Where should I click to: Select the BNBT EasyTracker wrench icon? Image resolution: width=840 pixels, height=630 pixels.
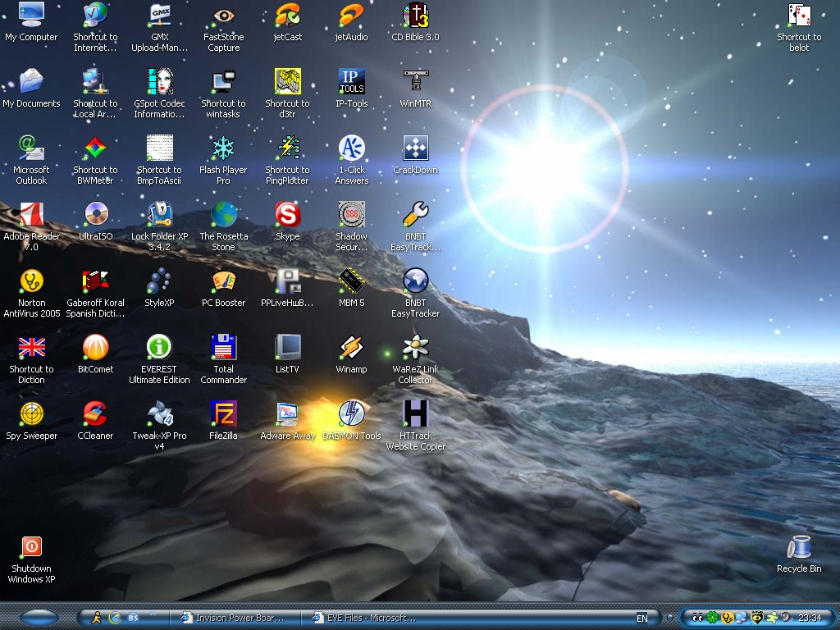tap(416, 214)
